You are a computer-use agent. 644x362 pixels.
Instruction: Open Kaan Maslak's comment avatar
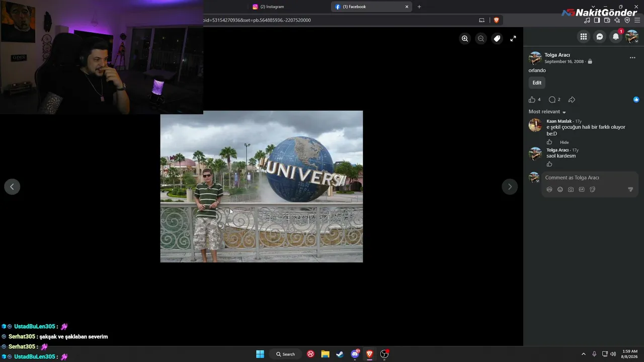pyautogui.click(x=535, y=125)
